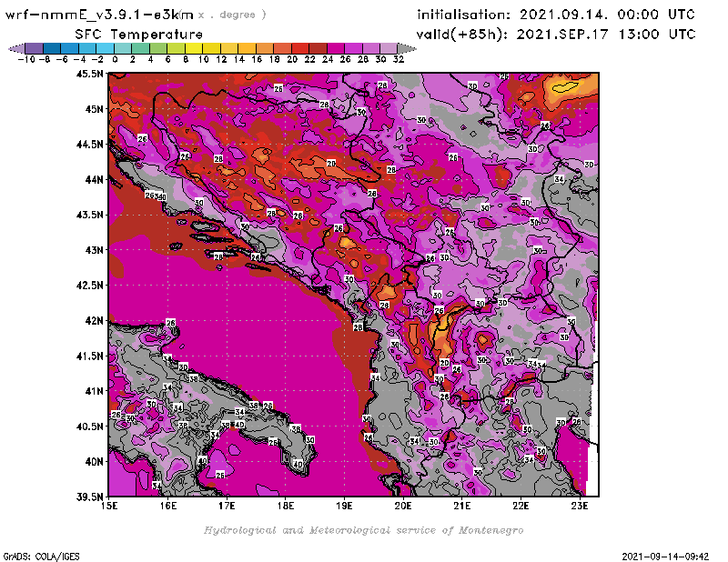Click the 42.5N latitude label
The image size is (728, 562).
pos(89,286)
